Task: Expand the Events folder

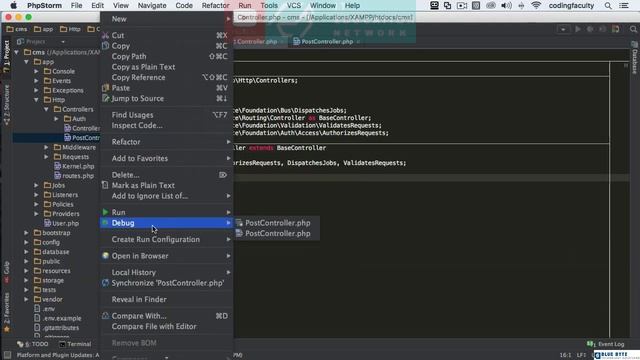Action: pos(36,81)
